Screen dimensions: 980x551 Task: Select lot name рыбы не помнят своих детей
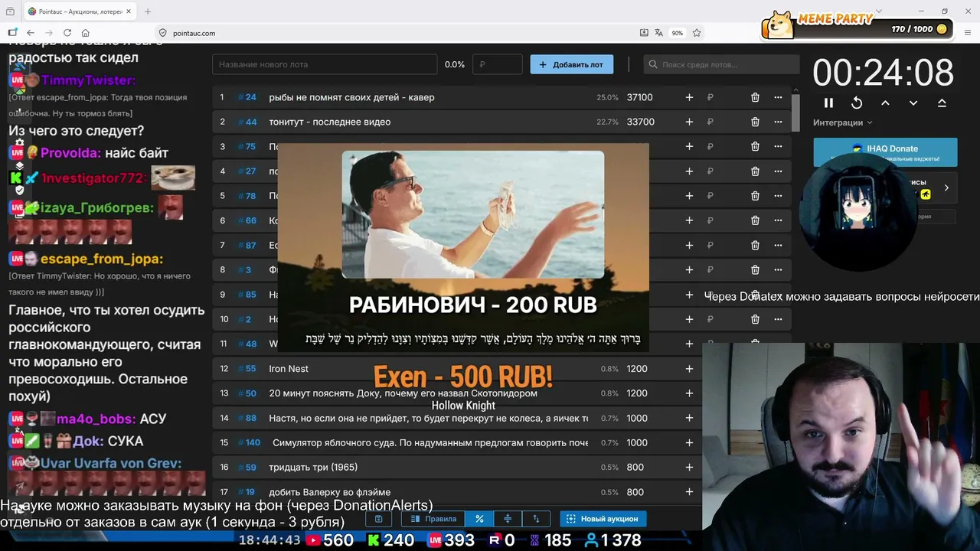point(351,97)
